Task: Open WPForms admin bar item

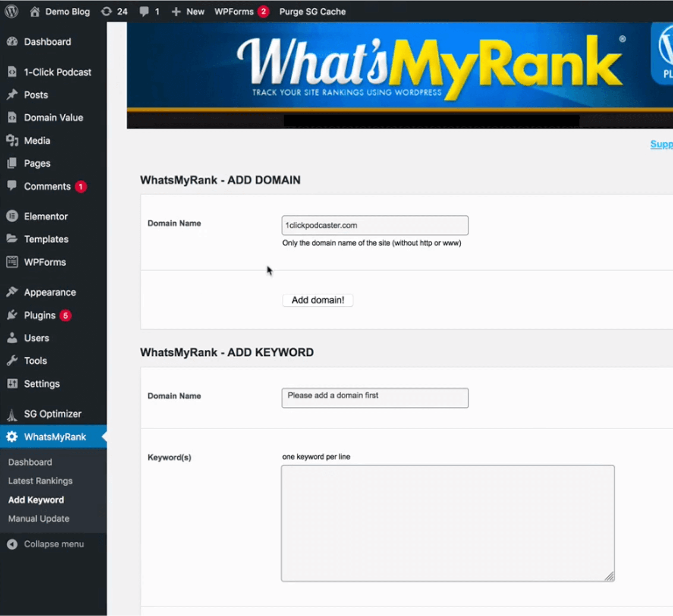Action: (x=234, y=12)
